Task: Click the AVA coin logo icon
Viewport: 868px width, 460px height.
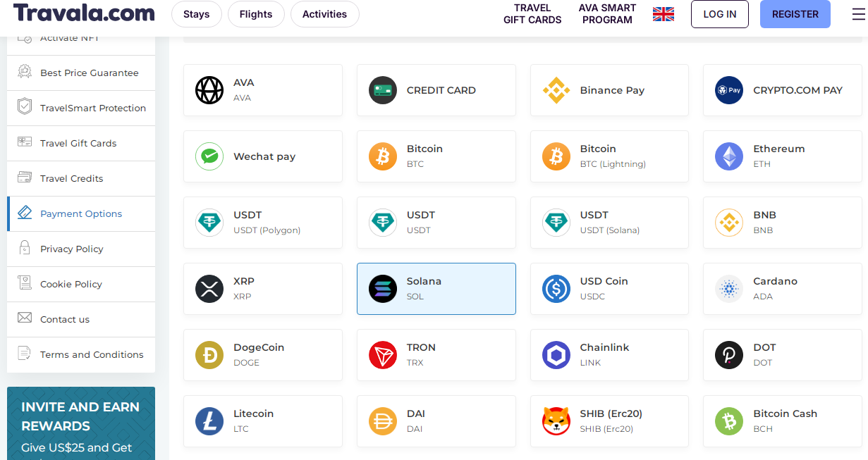Action: click(209, 90)
